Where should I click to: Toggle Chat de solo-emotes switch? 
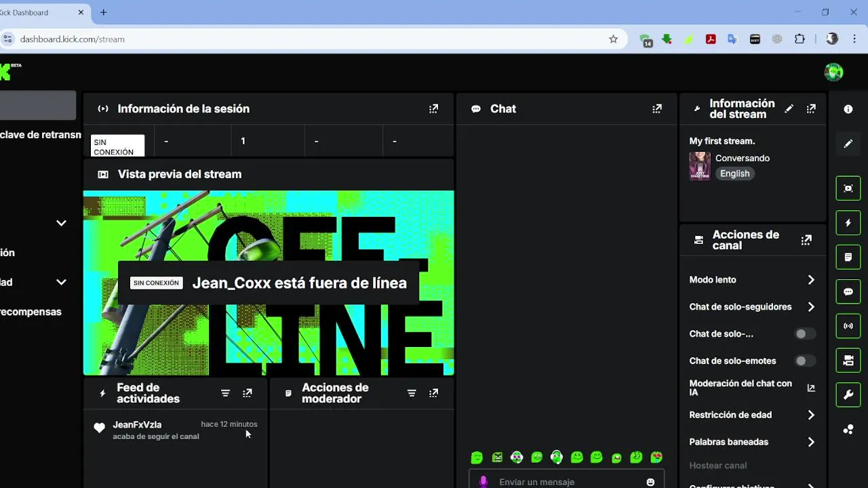[x=805, y=361]
